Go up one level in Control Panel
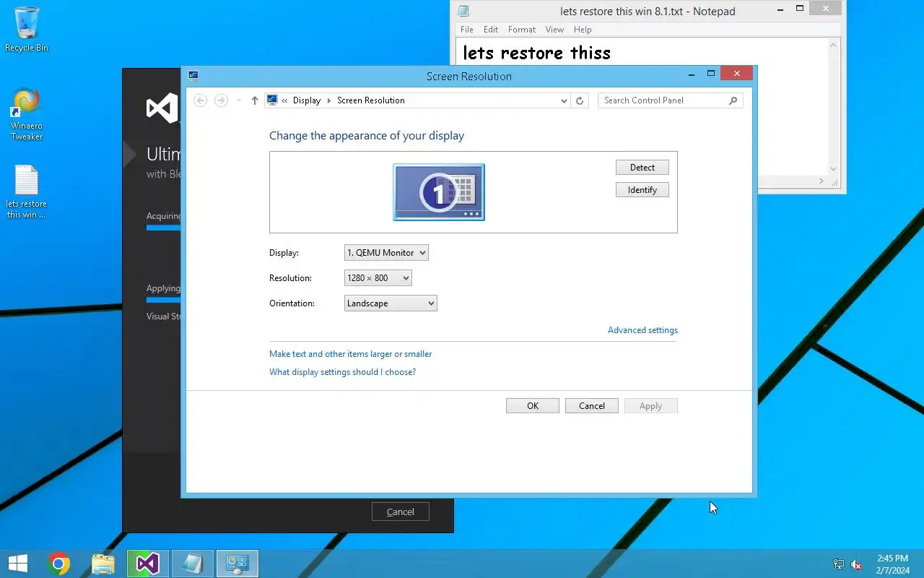Screen dimensions: 924x578 click(254, 100)
